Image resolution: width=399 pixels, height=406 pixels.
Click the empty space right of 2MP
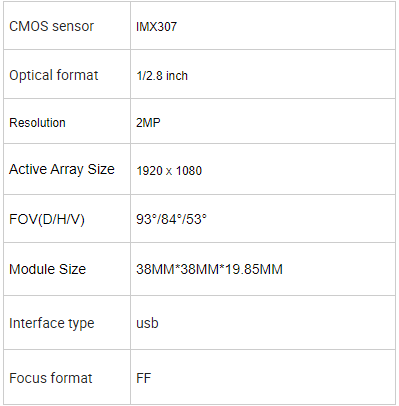coord(278,122)
